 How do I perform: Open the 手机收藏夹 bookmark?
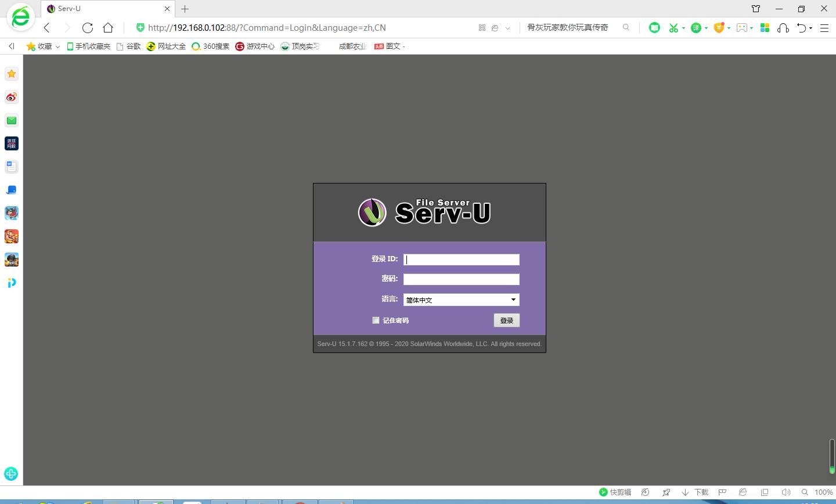point(88,46)
